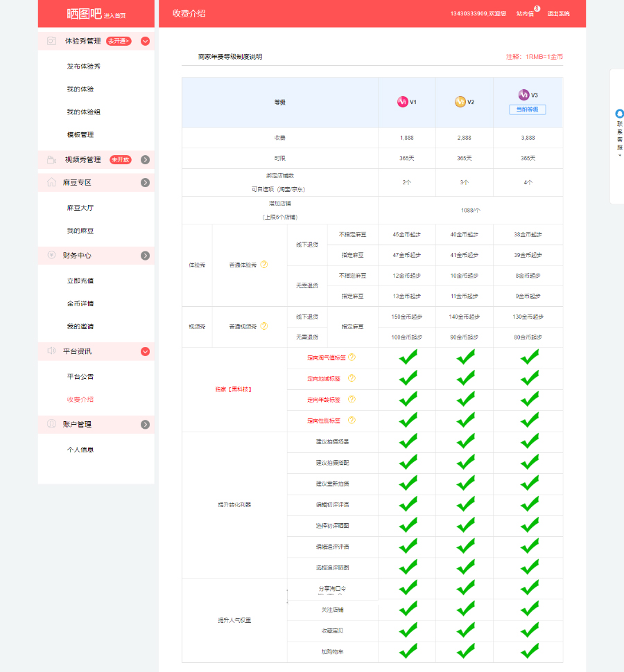
Task: Open help icon next to 普通体验秀
Action: click(x=264, y=265)
